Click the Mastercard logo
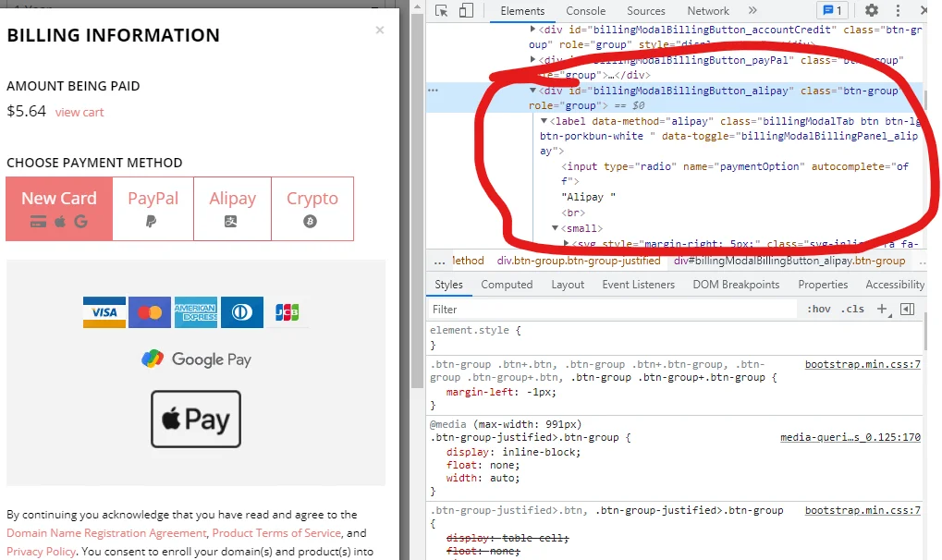 click(150, 312)
